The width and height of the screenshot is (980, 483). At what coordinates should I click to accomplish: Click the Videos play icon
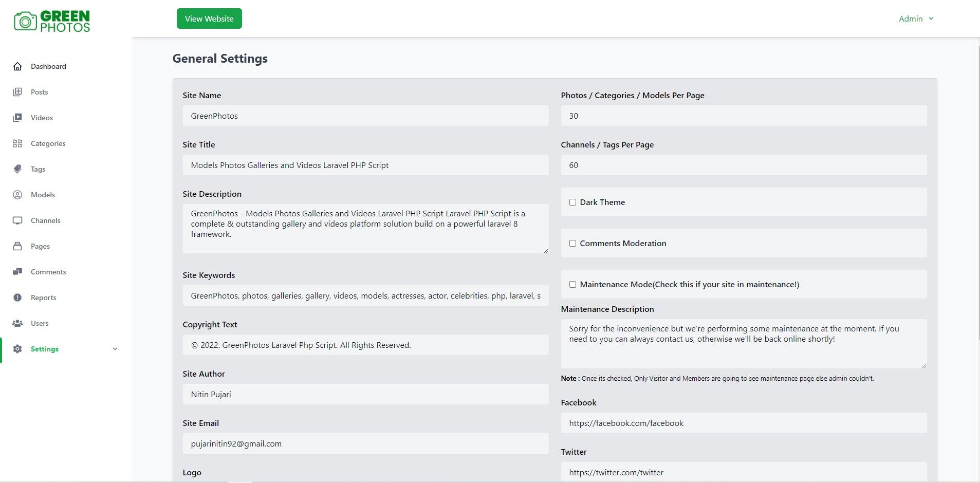pos(17,118)
